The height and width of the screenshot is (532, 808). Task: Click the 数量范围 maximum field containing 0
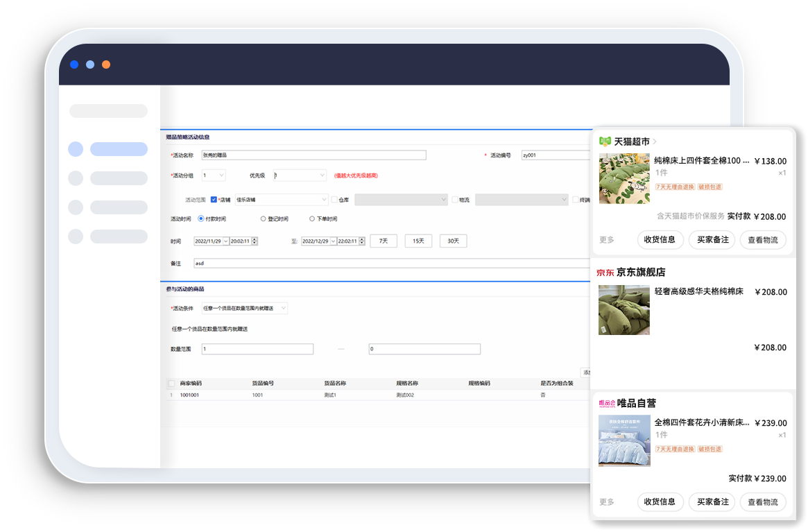point(424,349)
